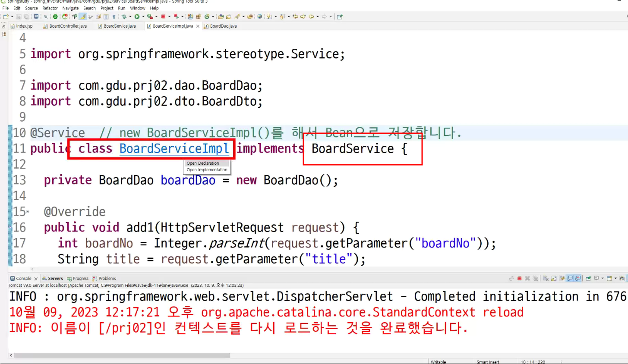This screenshot has height=364, width=628.
Task: Click the Back navigation arrow
Action: point(311,17)
